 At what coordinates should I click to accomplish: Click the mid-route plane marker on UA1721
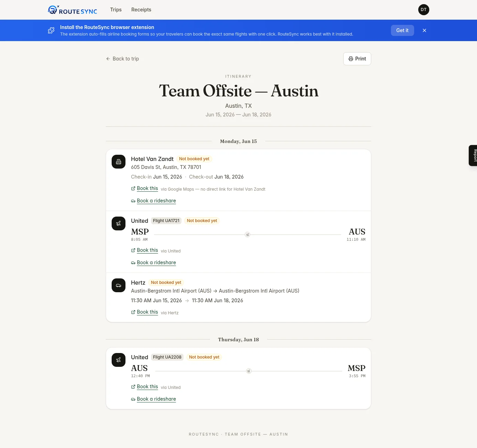tap(247, 235)
